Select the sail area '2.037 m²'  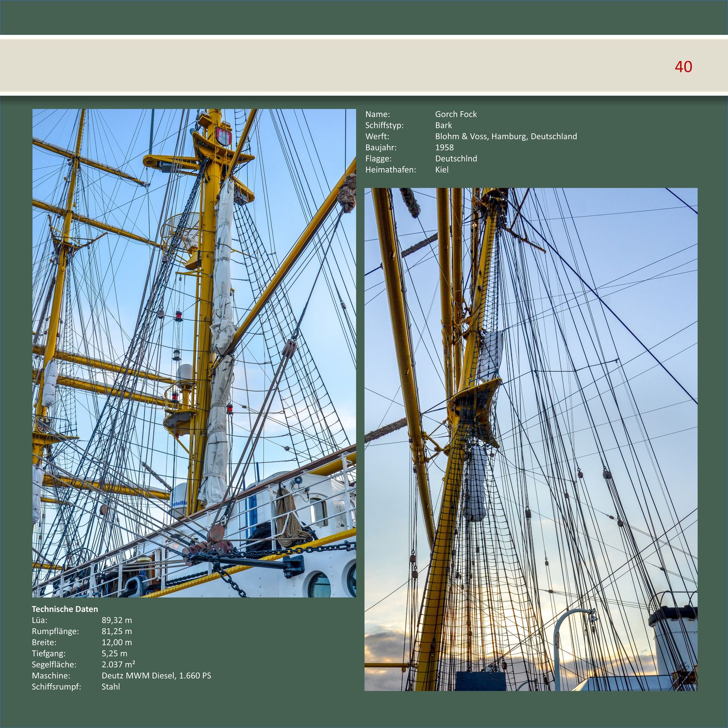pyautogui.click(x=118, y=665)
